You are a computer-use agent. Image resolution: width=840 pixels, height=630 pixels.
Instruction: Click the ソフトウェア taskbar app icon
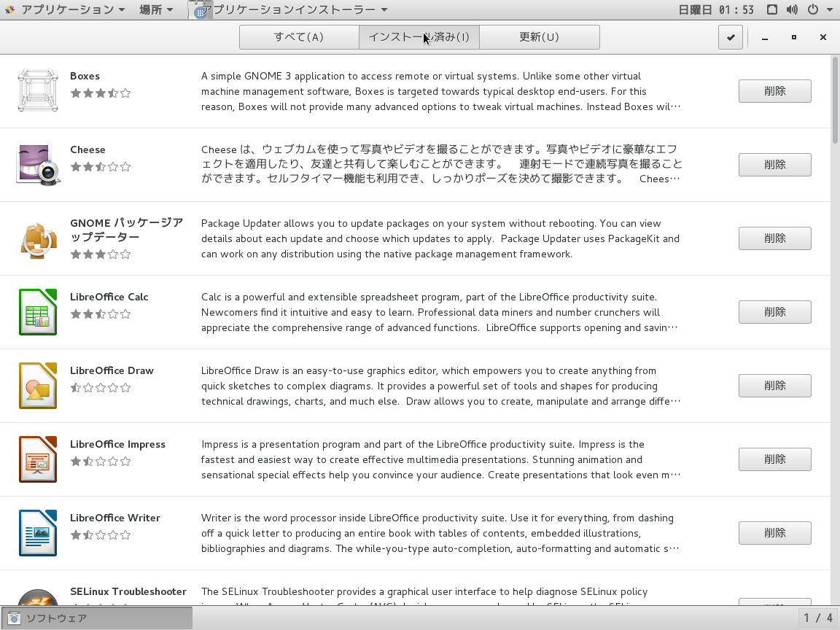14,618
